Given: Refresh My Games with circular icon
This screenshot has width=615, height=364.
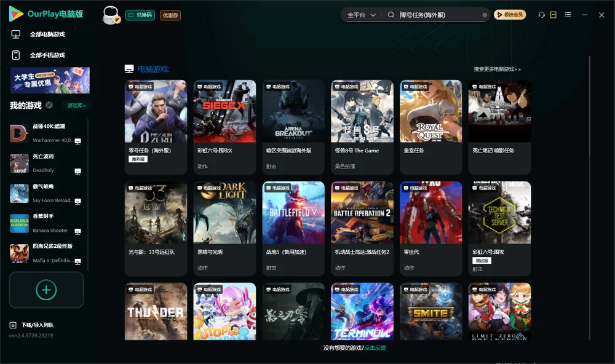Looking at the screenshot, I should click(x=49, y=105).
